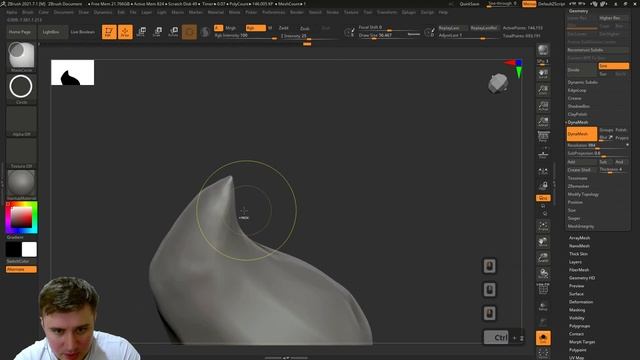Expand the Modify Topology section
640x360 pixels.
tap(583, 194)
